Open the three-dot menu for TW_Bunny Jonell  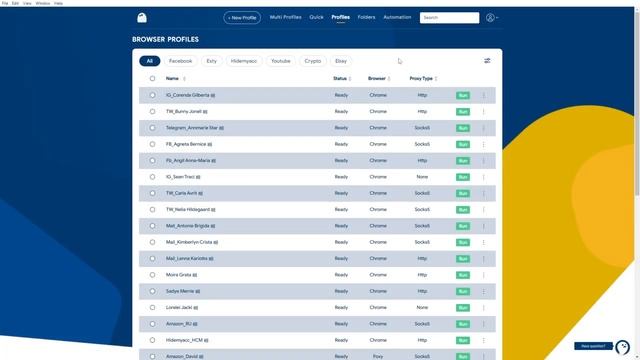click(x=484, y=111)
